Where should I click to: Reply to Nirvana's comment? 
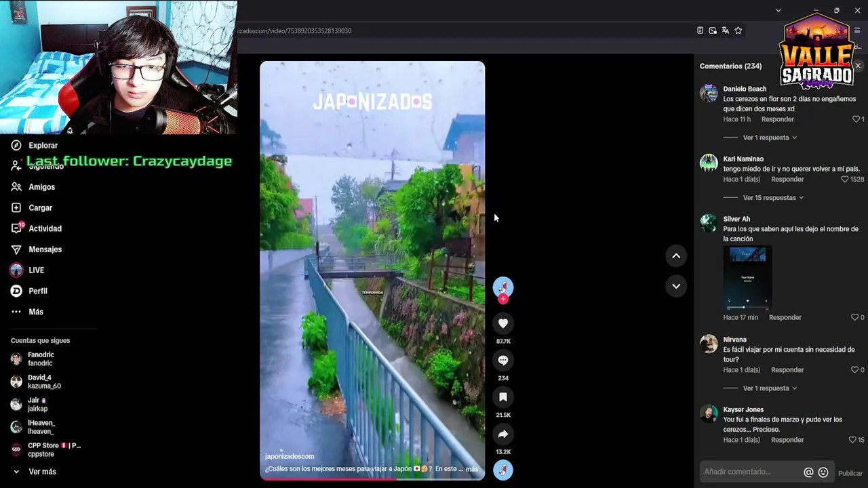click(787, 370)
